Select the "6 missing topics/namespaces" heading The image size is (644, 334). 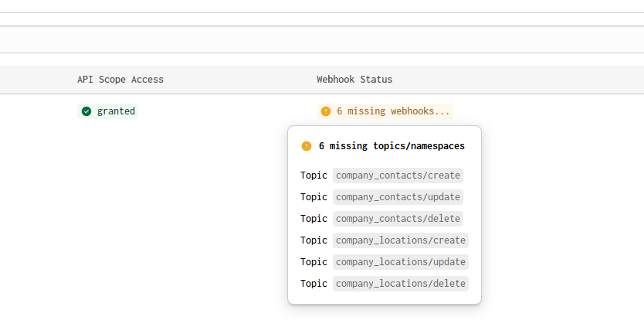391,146
